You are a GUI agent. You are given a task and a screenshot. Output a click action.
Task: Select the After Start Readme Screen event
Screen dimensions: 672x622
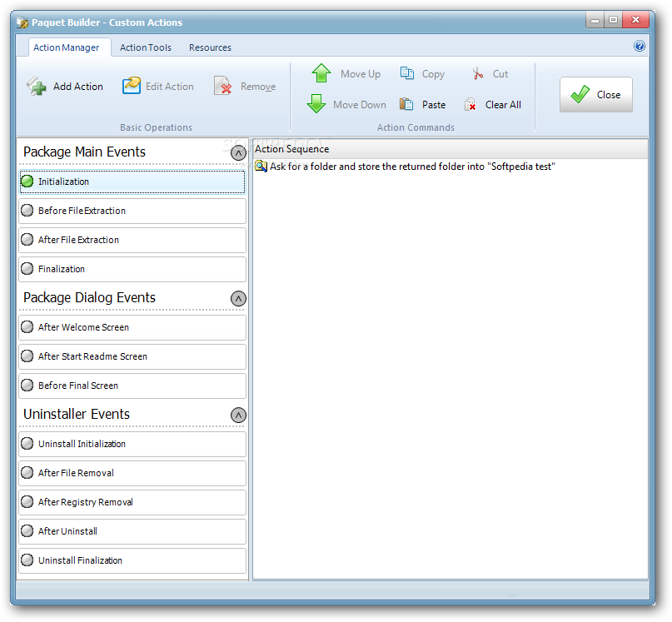click(x=132, y=356)
